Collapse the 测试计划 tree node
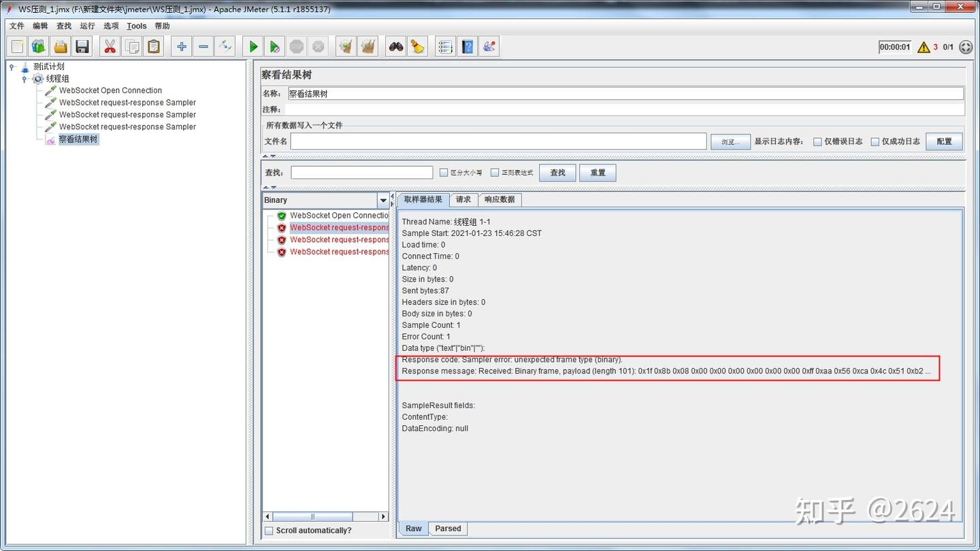Screen dimensions: 980x551 pyautogui.click(x=12, y=67)
